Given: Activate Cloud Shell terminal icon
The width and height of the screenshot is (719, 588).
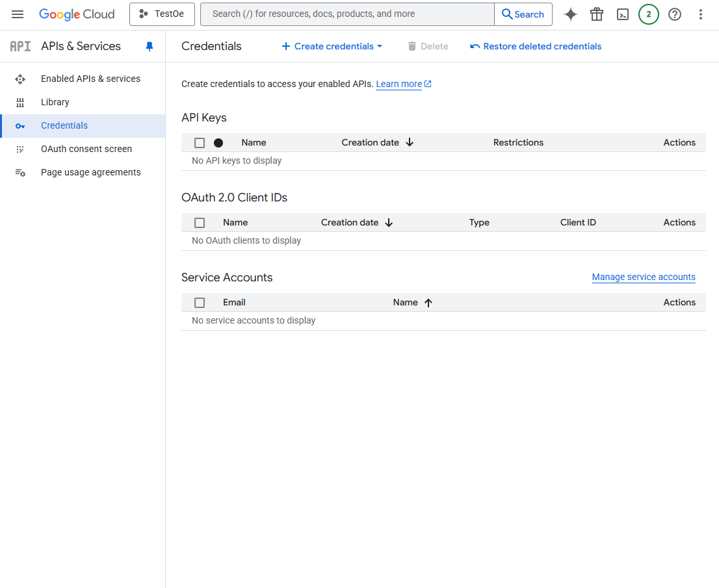Looking at the screenshot, I should (623, 15).
